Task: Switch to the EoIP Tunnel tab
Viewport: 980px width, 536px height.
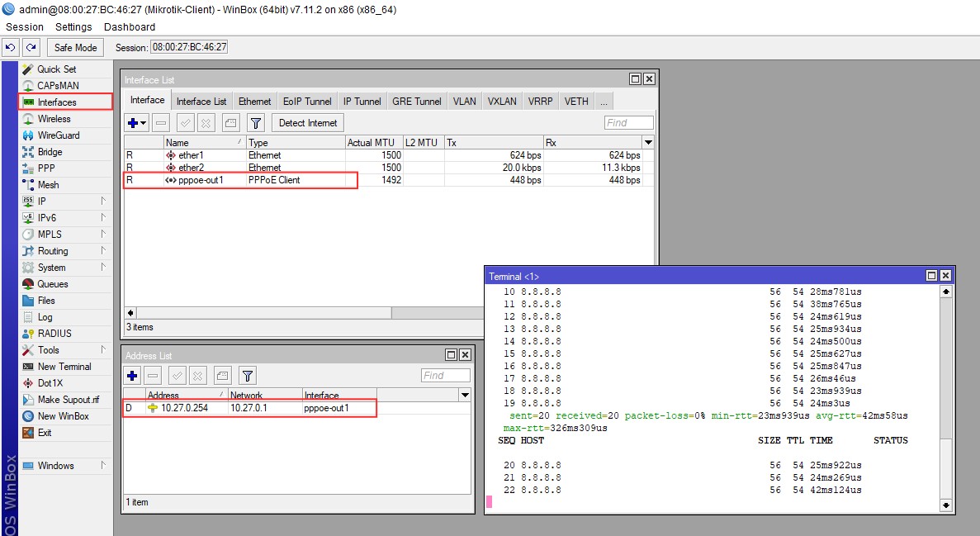Action: 307,102
